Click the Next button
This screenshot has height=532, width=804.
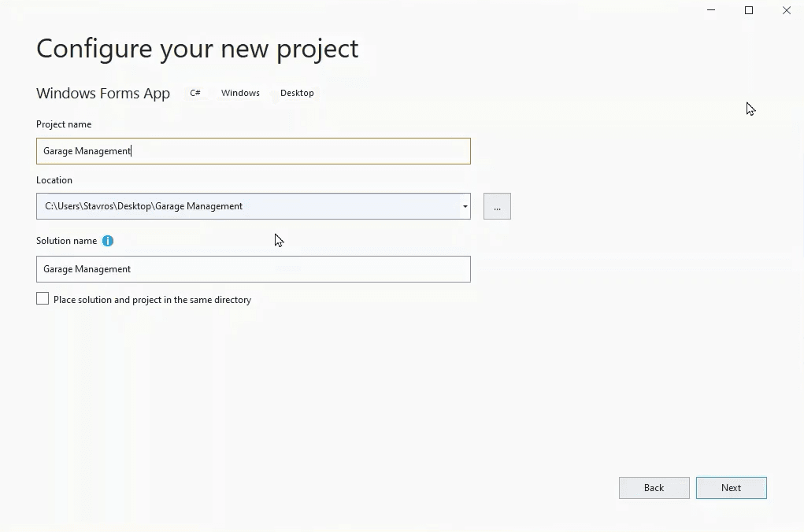pyautogui.click(x=731, y=488)
